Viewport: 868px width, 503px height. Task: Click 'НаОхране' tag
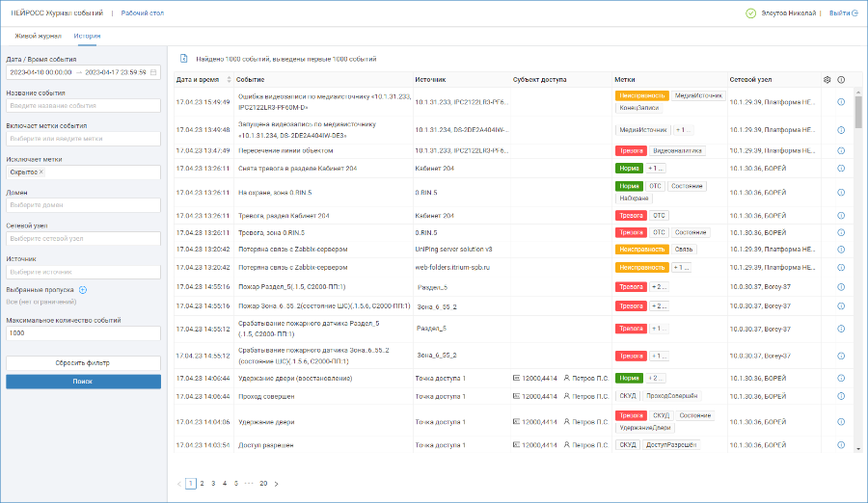[634, 199]
